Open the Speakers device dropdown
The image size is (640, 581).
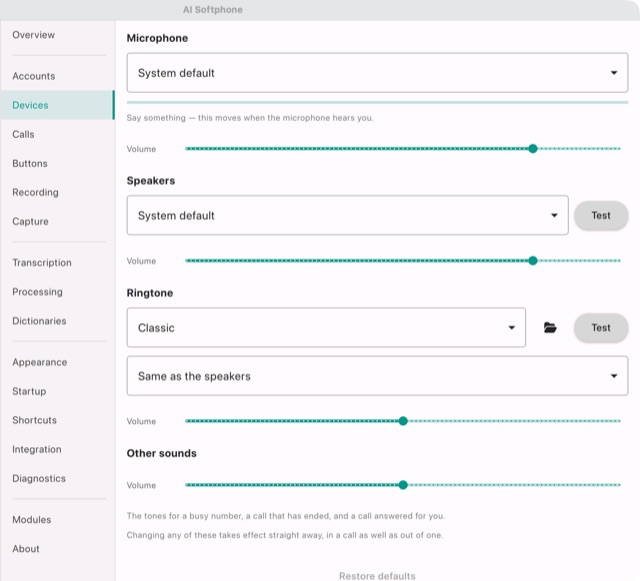point(347,215)
